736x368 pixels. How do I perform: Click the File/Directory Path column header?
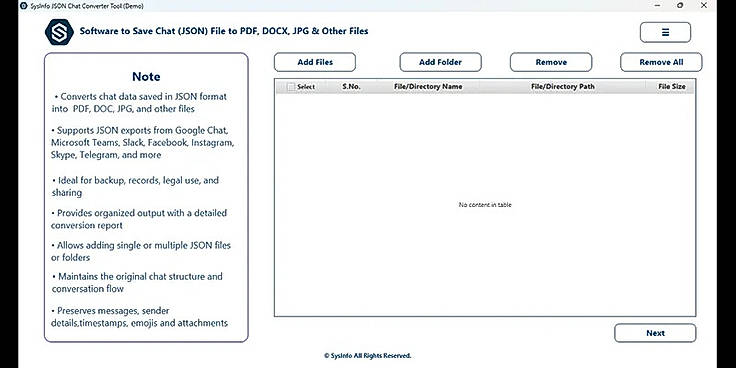[562, 86]
